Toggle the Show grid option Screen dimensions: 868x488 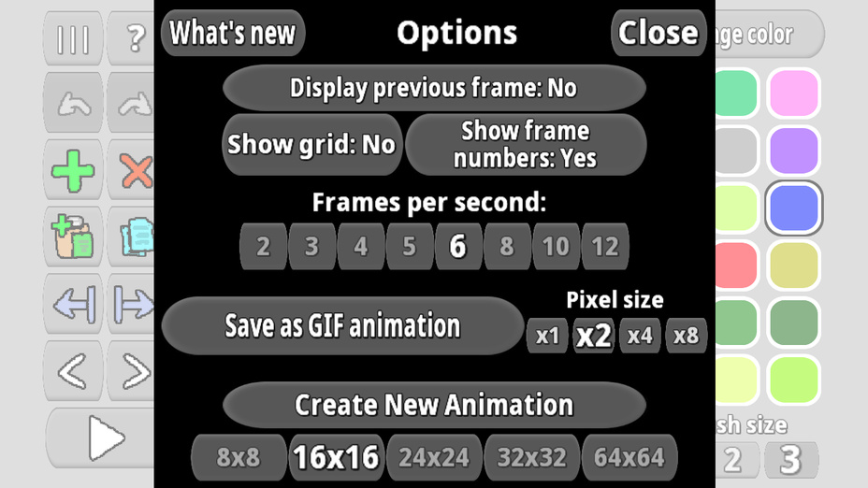(x=311, y=144)
